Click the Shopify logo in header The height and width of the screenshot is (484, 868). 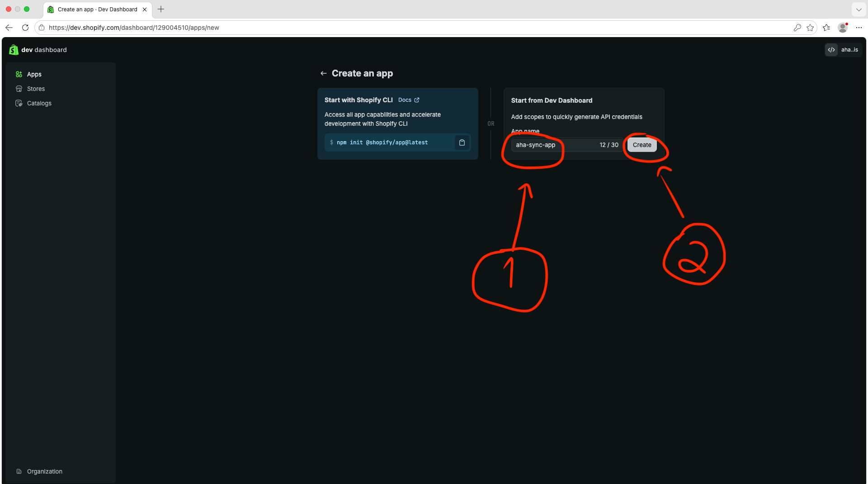pyautogui.click(x=14, y=50)
